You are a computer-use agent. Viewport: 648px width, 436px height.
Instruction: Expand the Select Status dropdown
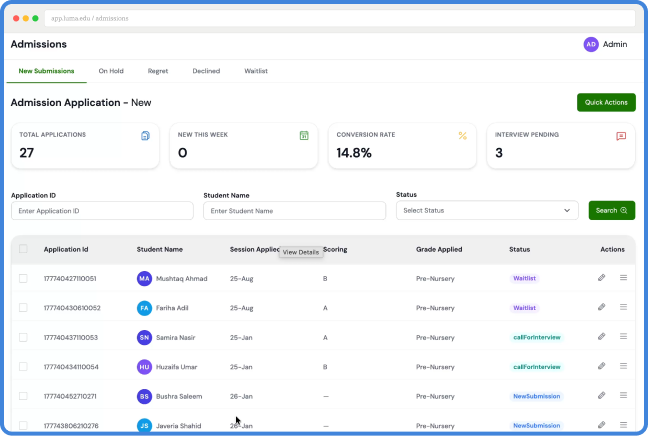pos(487,210)
